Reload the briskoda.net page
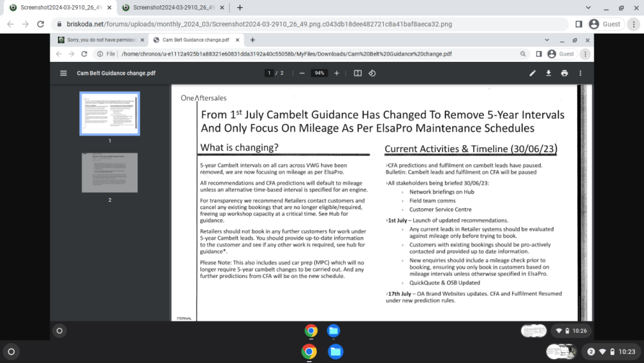 point(41,25)
